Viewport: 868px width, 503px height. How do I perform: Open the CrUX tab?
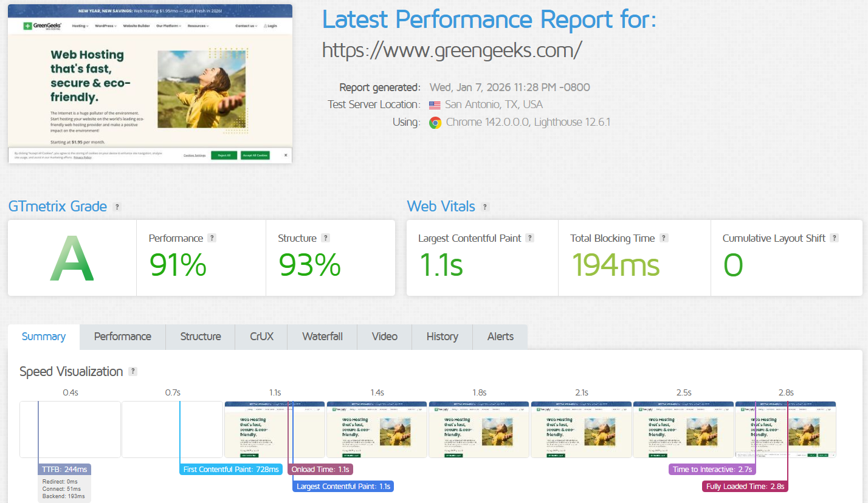(261, 337)
